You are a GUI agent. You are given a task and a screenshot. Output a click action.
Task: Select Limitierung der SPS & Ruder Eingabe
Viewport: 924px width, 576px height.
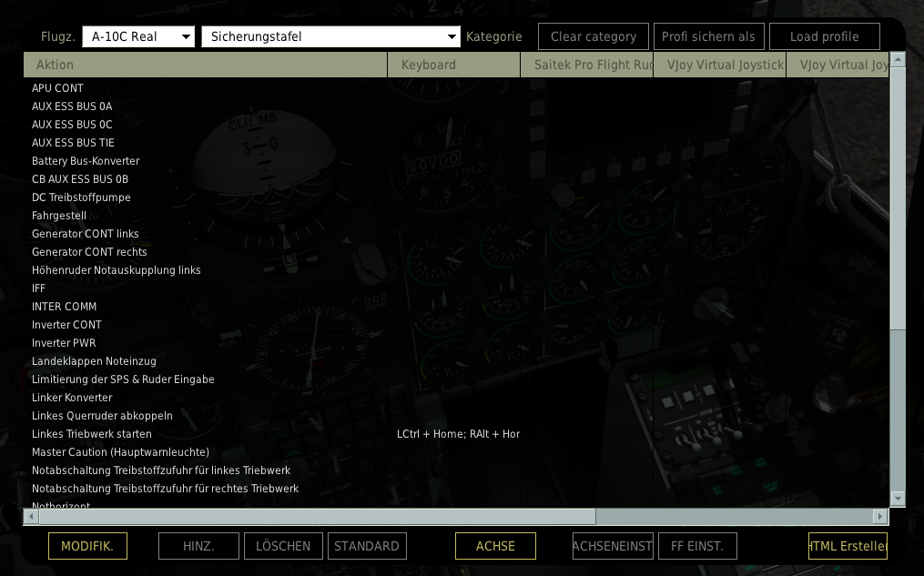(x=456, y=379)
